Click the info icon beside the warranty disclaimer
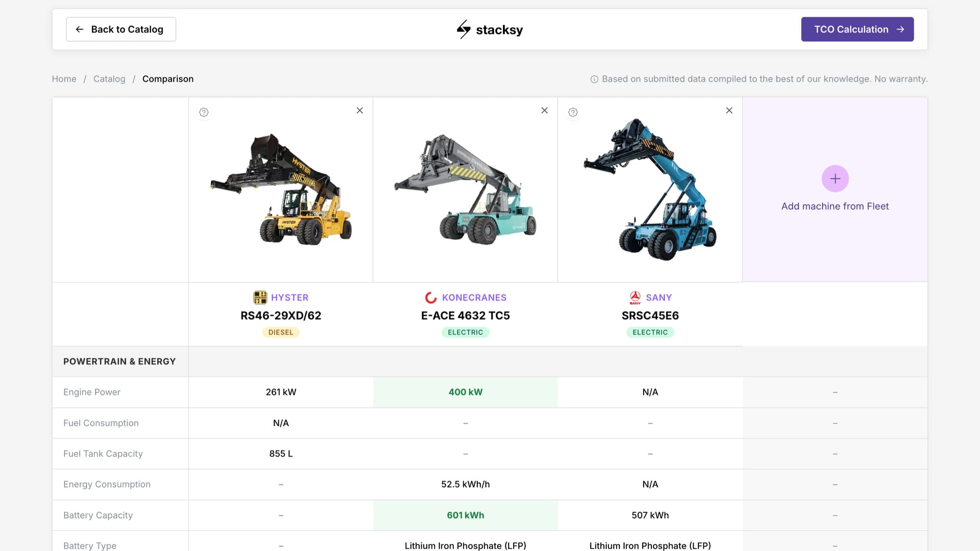The height and width of the screenshot is (551, 980). point(594,79)
